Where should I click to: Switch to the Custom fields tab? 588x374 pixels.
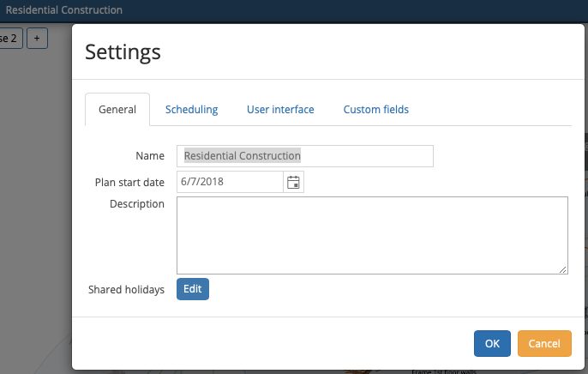coord(376,110)
